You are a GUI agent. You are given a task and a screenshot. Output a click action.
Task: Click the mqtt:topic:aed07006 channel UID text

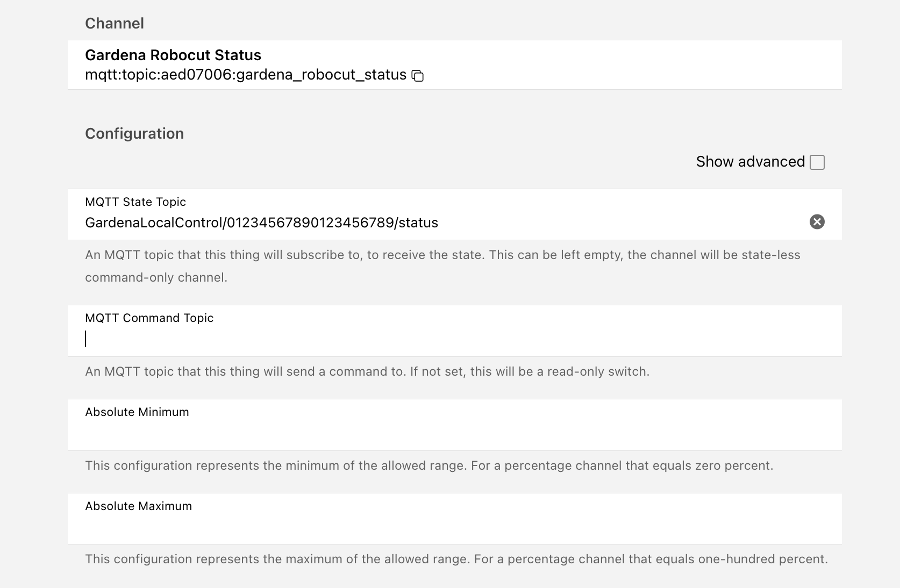point(246,75)
